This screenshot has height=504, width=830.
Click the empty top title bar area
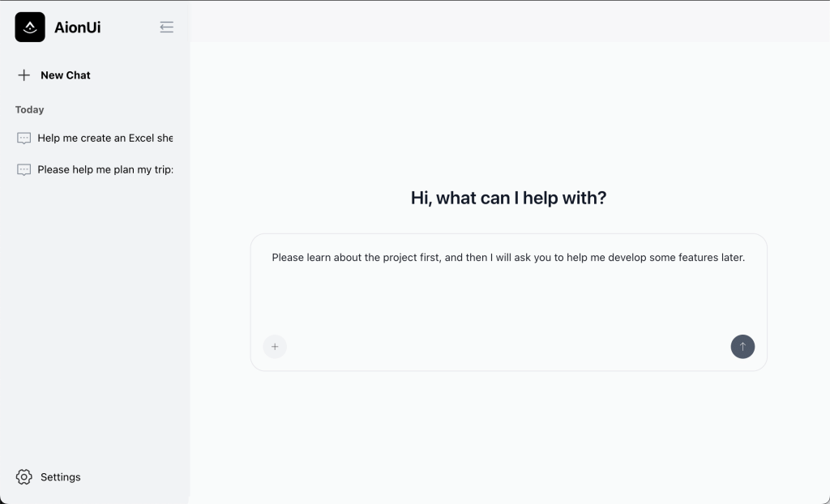[x=508, y=21]
